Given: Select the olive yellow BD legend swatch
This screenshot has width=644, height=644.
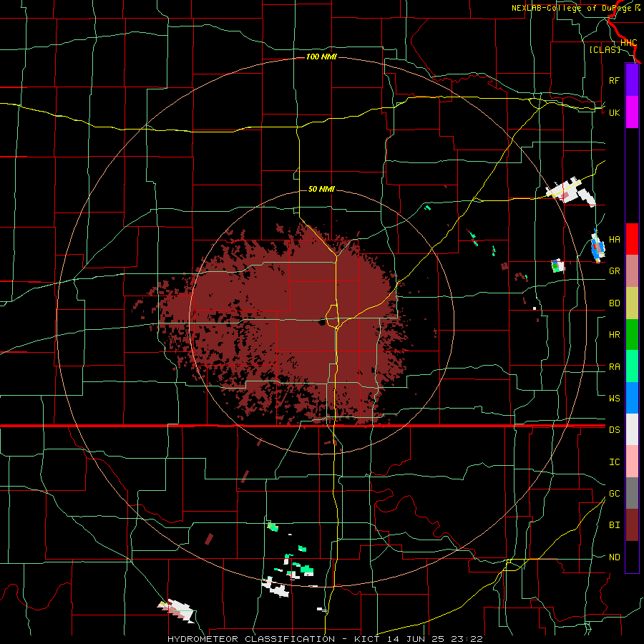Looking at the screenshot, I should point(632,303).
